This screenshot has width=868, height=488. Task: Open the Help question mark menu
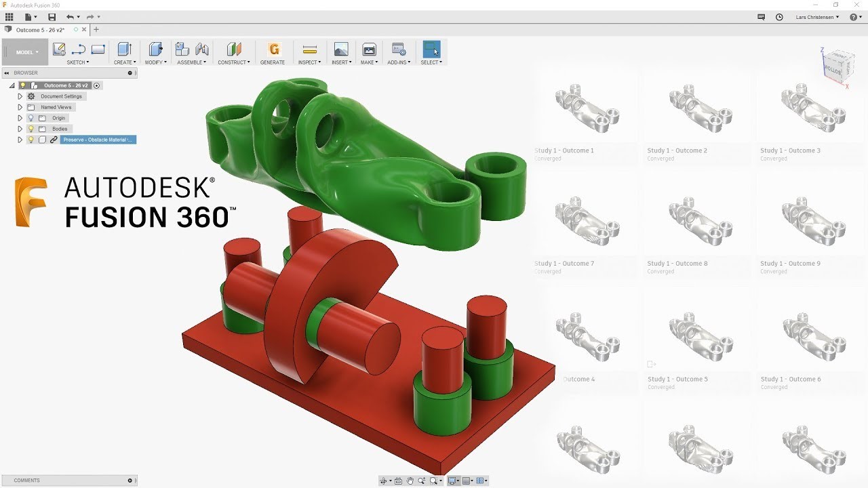[x=855, y=17]
